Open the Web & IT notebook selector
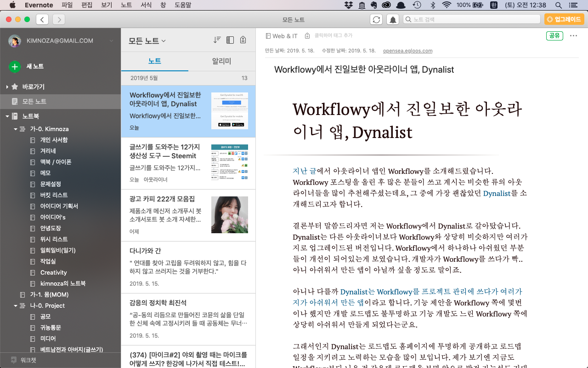This screenshot has height=368, width=588. tap(282, 36)
